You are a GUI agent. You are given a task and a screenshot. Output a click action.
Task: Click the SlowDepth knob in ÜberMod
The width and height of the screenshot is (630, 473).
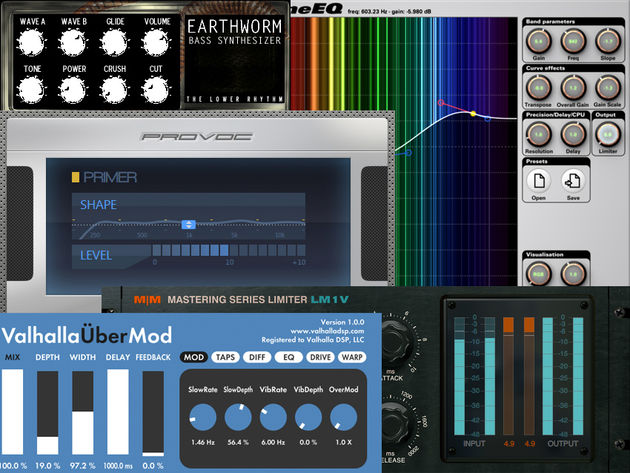coord(238,418)
